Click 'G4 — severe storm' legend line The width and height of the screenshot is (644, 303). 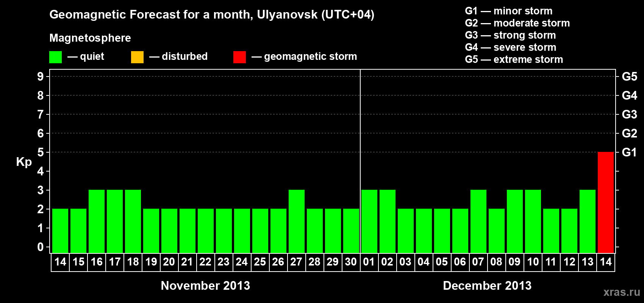[x=511, y=47]
